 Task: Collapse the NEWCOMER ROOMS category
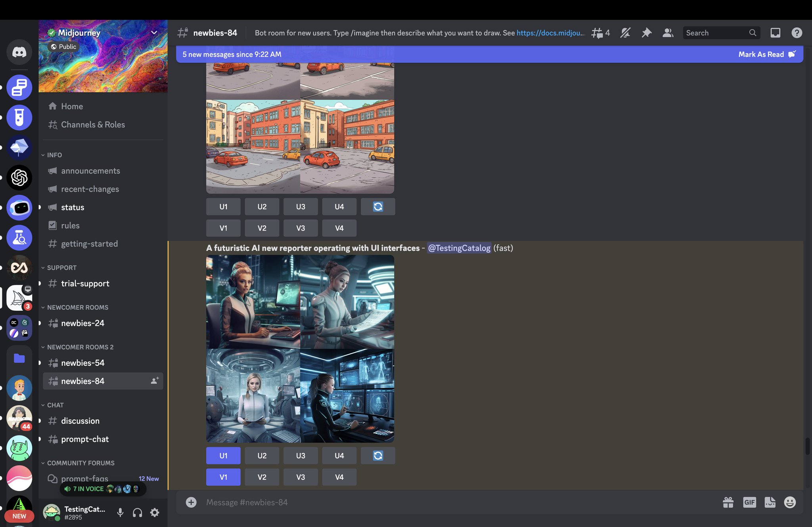coord(75,307)
